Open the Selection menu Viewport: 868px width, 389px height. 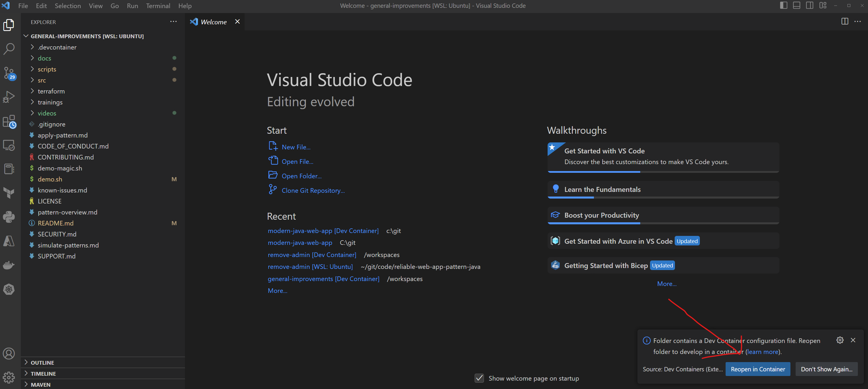pyautogui.click(x=68, y=6)
